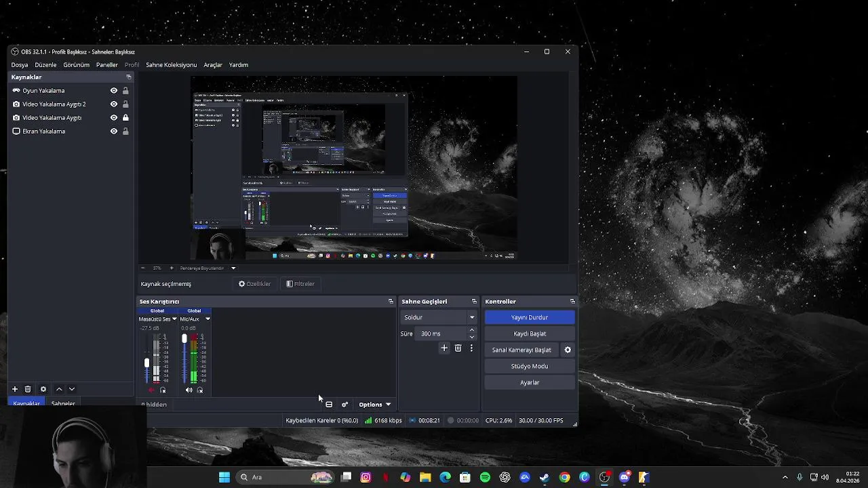Toggle monitoring for Masaüstü Ses channel

(x=163, y=390)
